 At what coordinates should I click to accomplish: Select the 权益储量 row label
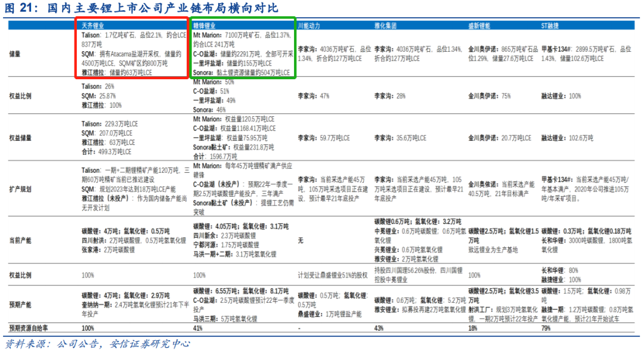pyautogui.click(x=20, y=138)
